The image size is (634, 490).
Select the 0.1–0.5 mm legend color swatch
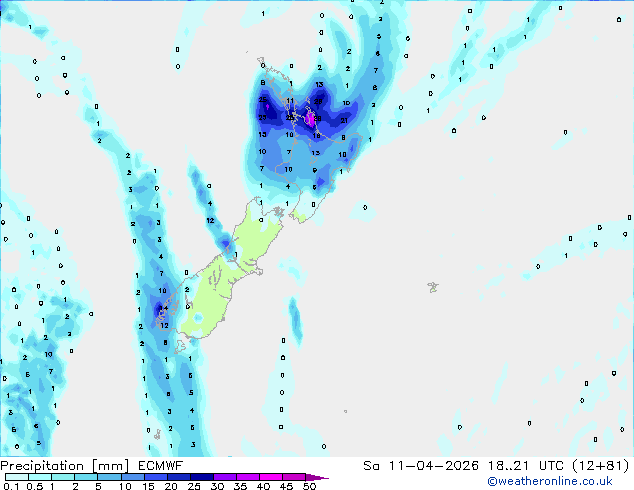click(17, 477)
